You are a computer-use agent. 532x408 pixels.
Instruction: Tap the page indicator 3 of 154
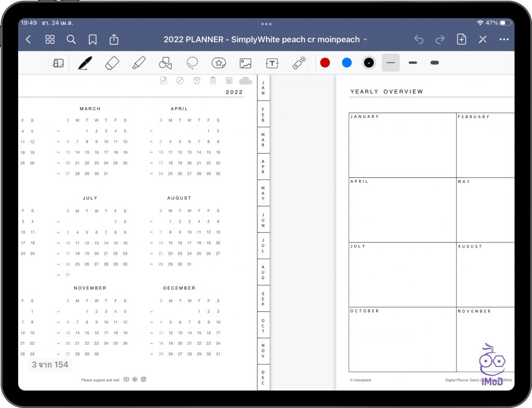pos(50,365)
